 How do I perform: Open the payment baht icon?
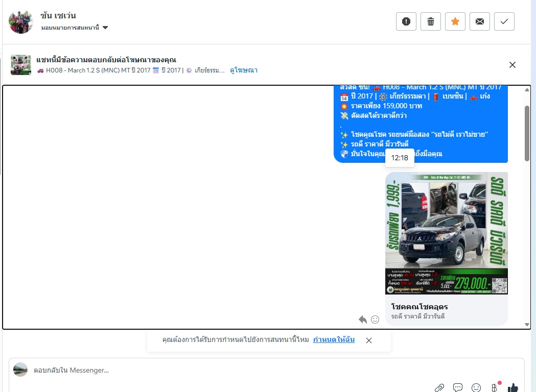495,387
